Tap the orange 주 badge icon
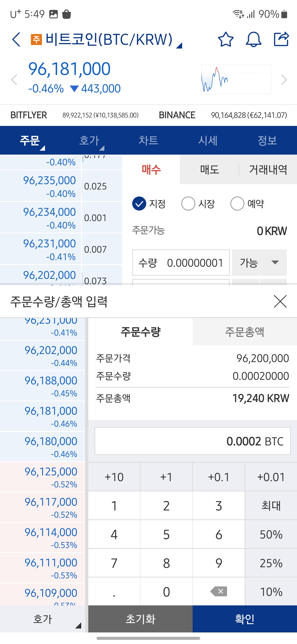Image resolution: width=297 pixels, height=644 pixels. click(36, 39)
